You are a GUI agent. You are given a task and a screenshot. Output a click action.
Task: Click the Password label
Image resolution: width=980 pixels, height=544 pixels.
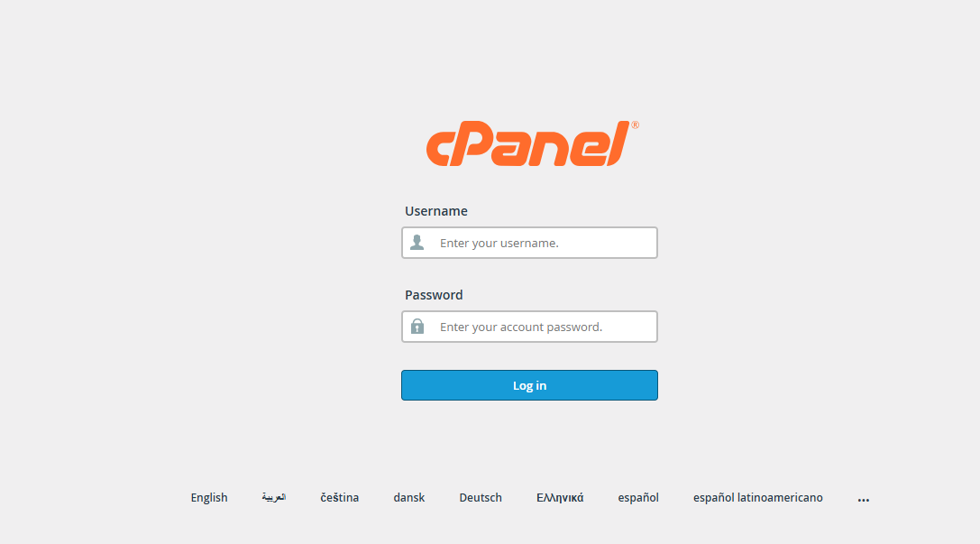434,295
